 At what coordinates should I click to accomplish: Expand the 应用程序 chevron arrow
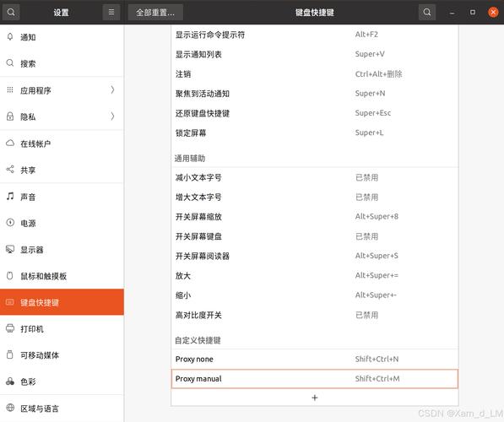point(112,89)
